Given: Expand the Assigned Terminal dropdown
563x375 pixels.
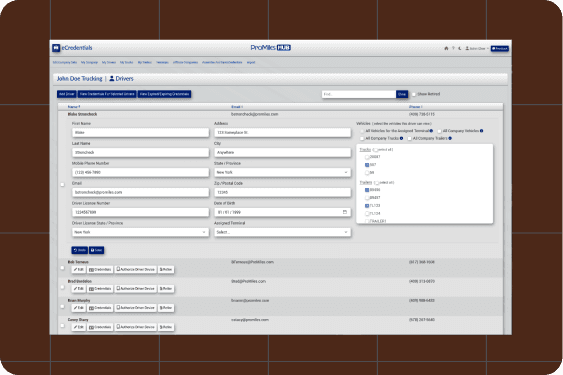Looking at the screenshot, I should coord(282,232).
